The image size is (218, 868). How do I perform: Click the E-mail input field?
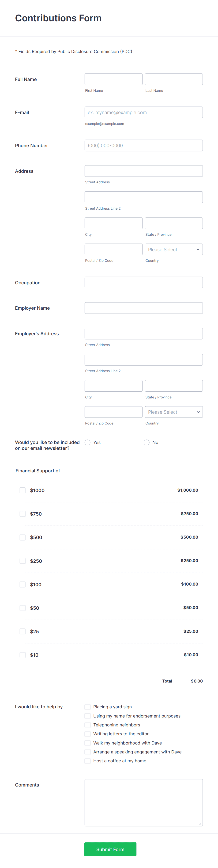[143, 112]
